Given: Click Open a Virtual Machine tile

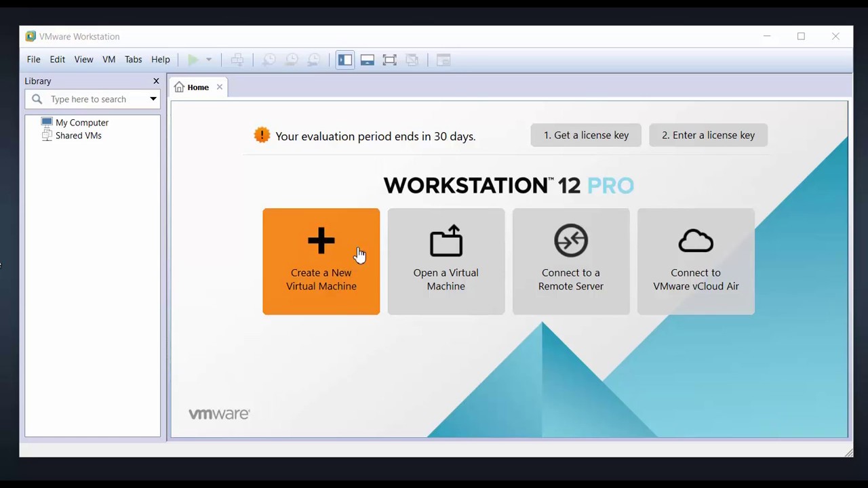Looking at the screenshot, I should point(446,262).
